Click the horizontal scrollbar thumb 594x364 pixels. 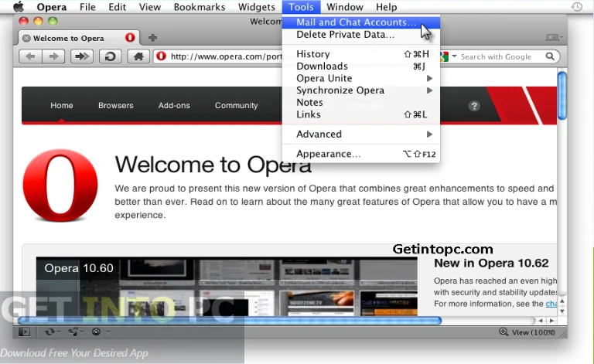point(230,321)
